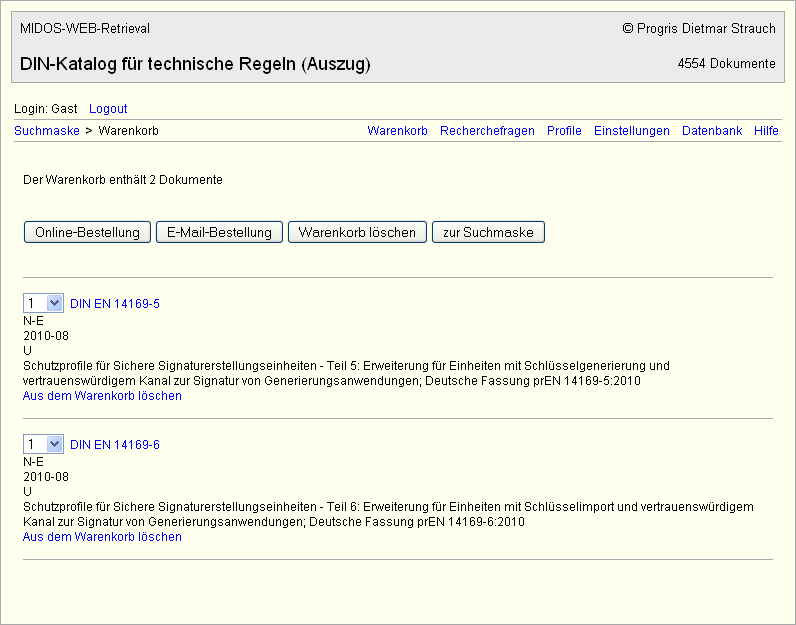Open Einstellungen from the navigation bar
Image resolution: width=796 pixels, height=625 pixels.
click(x=631, y=131)
